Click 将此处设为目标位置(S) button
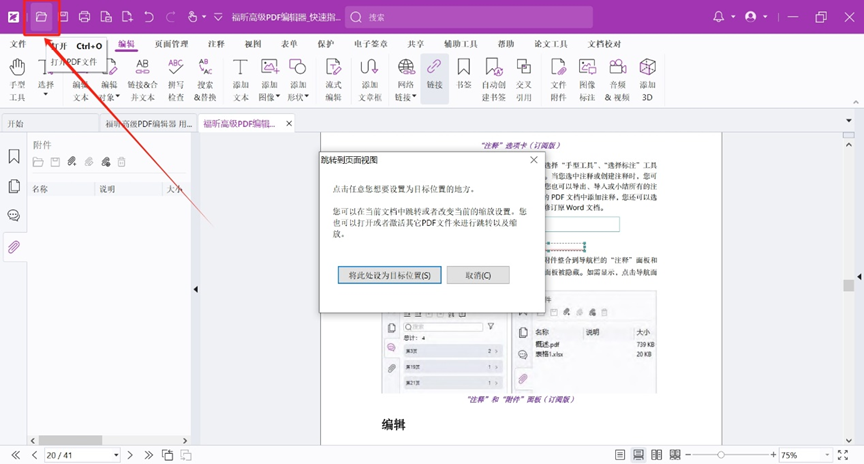Viewport: 864px width, 464px height. coord(390,275)
